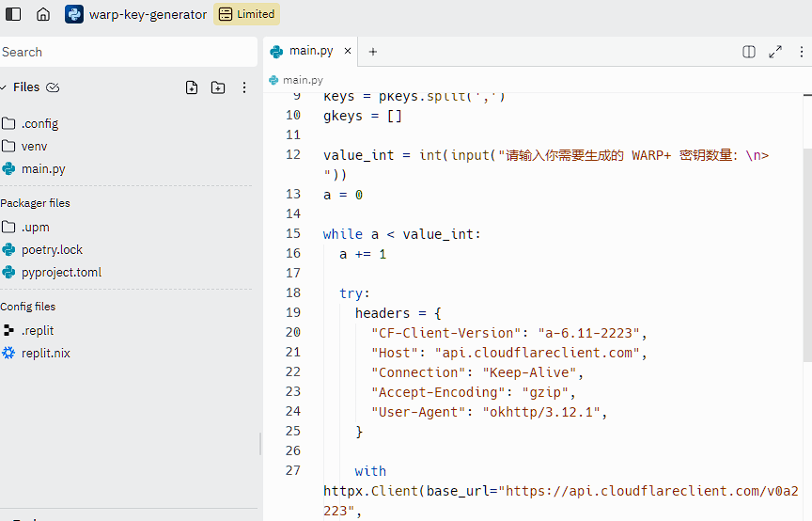Open main.py in the file tree

[x=43, y=169]
